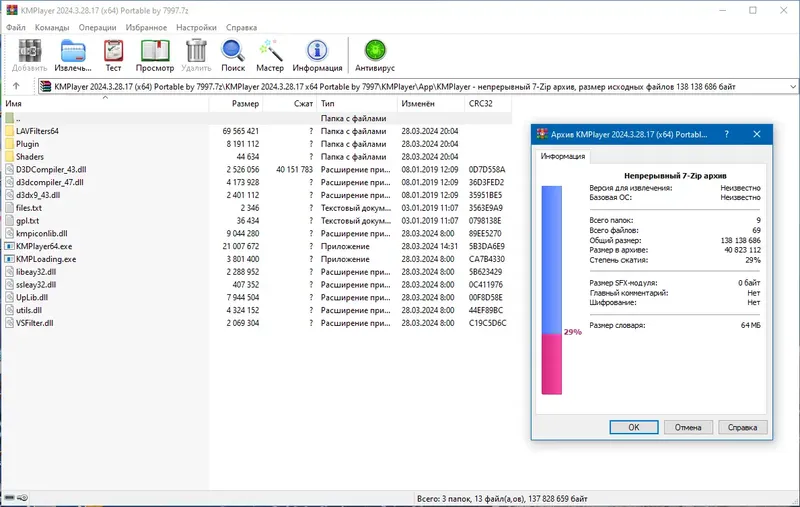This screenshot has width=800, height=507.
Task: Open the Файл menu
Action: 15,28
